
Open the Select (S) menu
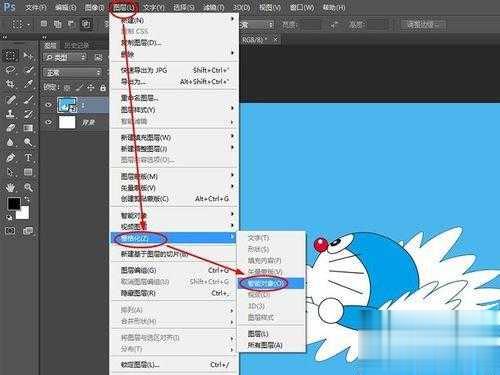coord(184,7)
